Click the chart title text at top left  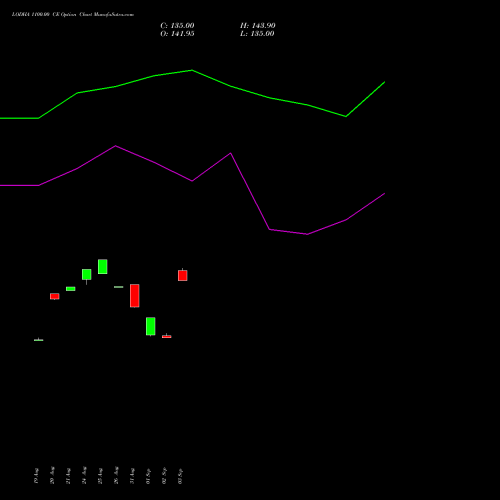(73, 15)
